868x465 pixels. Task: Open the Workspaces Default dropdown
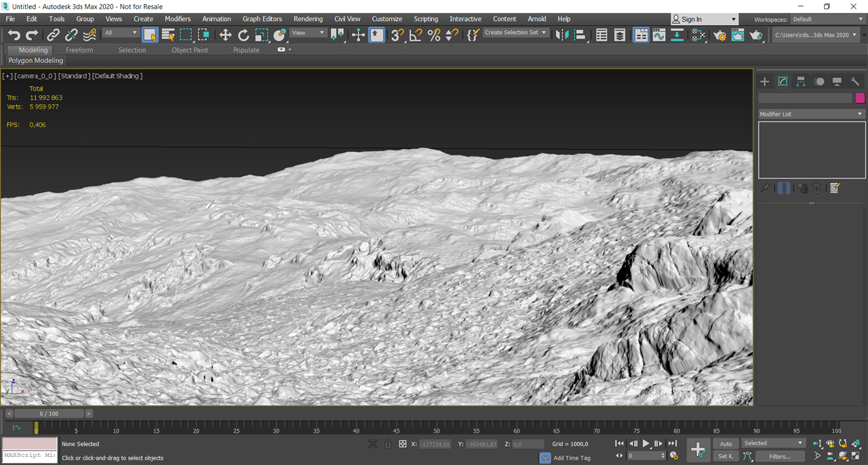(x=828, y=19)
